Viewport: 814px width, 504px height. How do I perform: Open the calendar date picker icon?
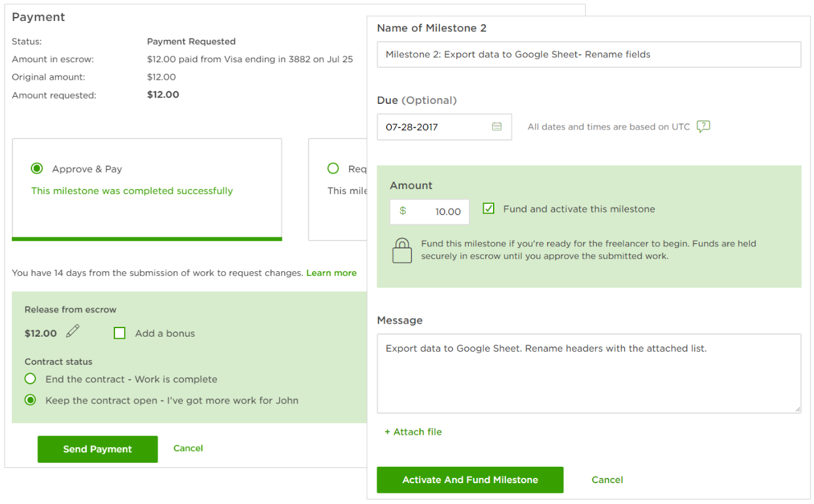(x=497, y=127)
